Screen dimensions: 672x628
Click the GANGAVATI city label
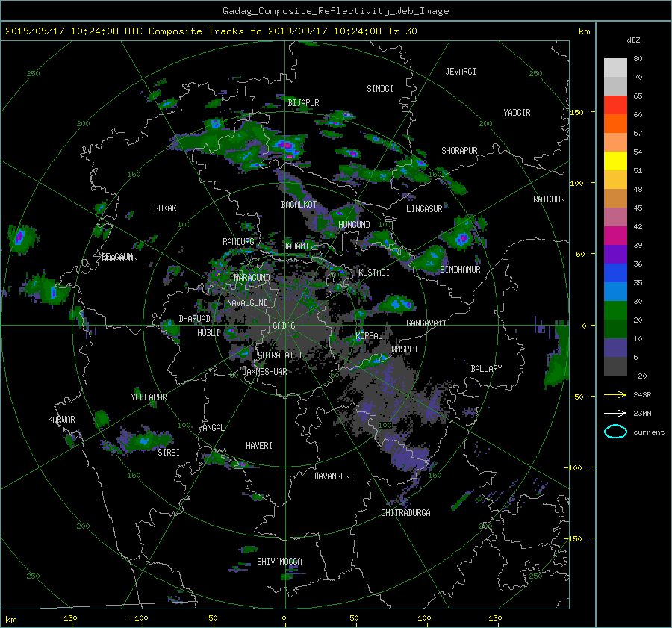(426, 323)
